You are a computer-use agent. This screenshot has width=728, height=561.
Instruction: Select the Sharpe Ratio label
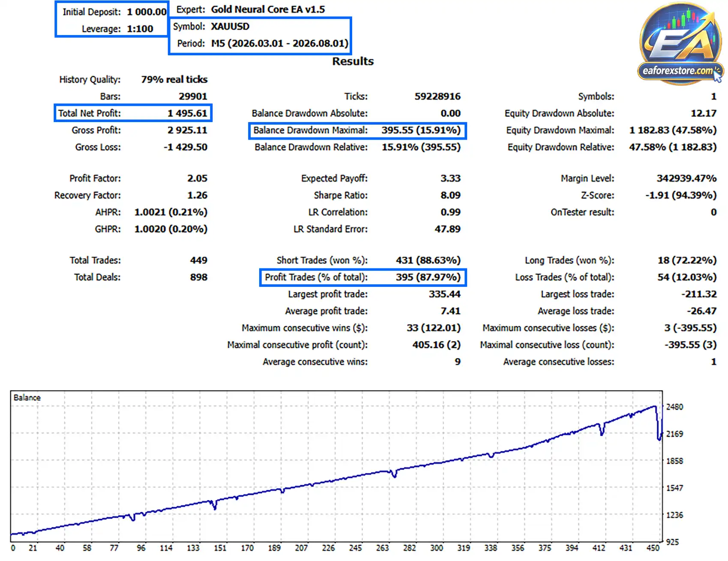(x=341, y=195)
